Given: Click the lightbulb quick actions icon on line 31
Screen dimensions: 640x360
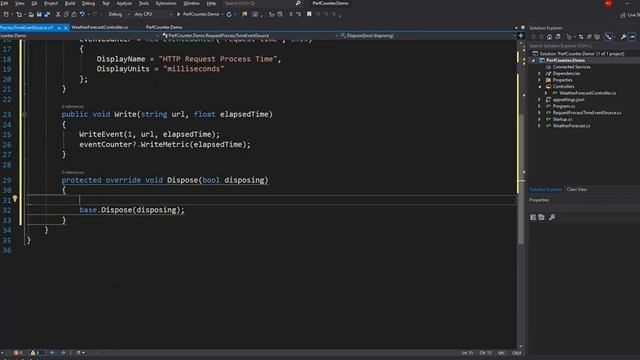Looking at the screenshot, I should (x=15, y=199).
